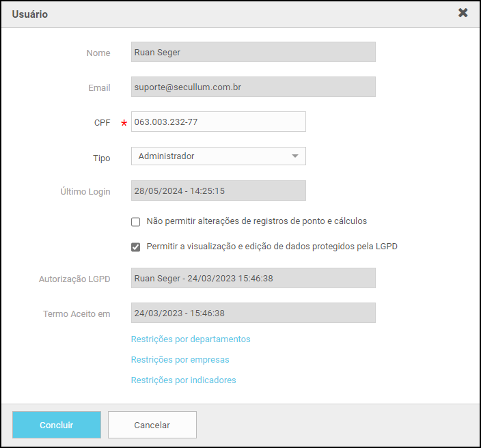This screenshot has height=448, width=481.
Task: Click the Nome field containing Ruan Seger
Action: tap(253, 53)
